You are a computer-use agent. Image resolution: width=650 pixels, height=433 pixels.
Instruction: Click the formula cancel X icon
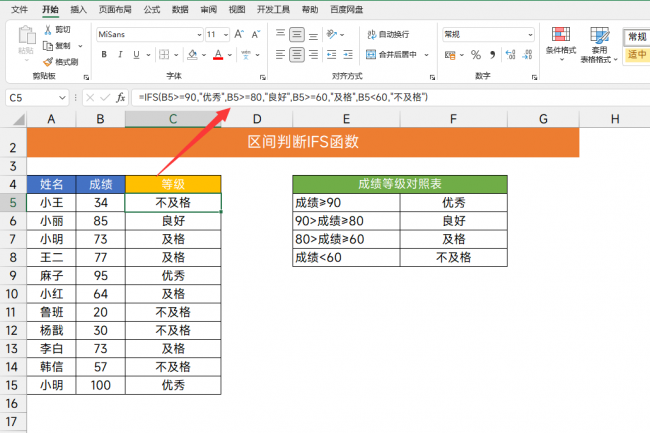tap(90, 98)
